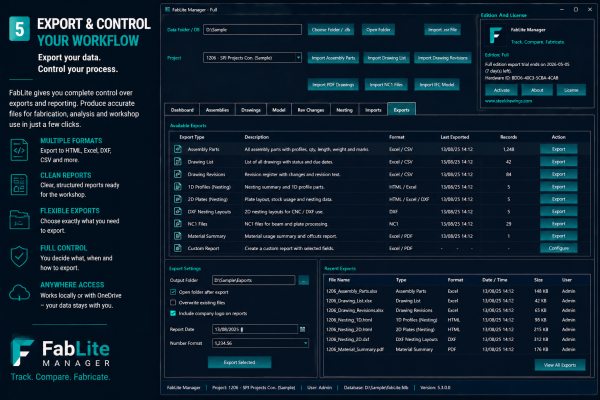Open the Model tab
Image resolution: width=600 pixels, height=400 pixels.
click(x=279, y=110)
